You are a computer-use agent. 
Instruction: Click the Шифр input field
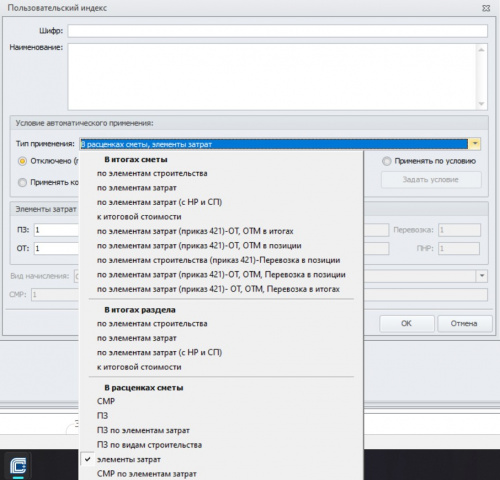pyautogui.click(x=277, y=31)
